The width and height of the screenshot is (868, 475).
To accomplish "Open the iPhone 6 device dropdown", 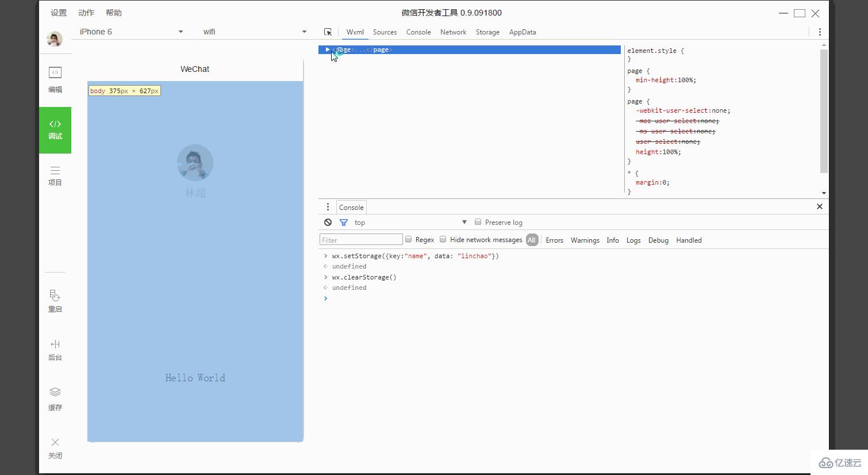I will (132, 32).
